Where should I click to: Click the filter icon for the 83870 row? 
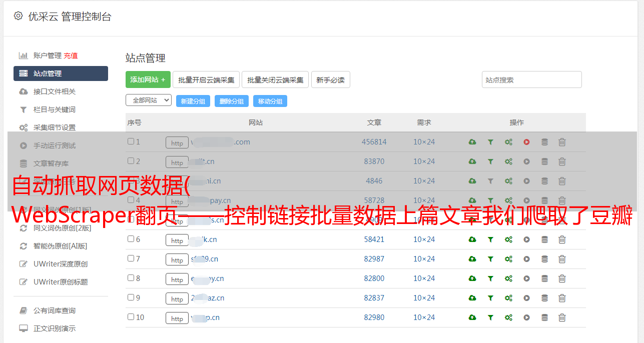click(490, 161)
